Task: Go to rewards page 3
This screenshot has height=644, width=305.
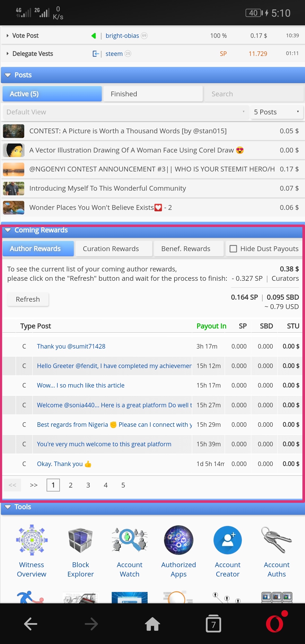Action: (88, 485)
